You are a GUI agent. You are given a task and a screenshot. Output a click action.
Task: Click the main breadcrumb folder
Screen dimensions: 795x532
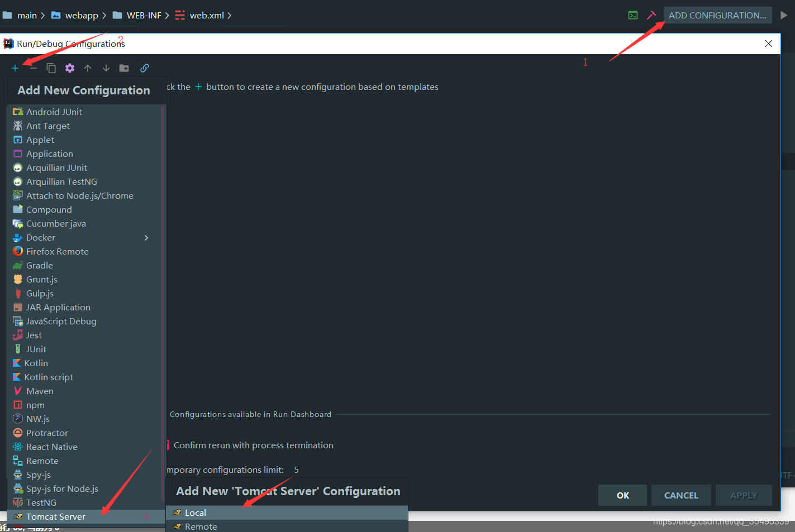pos(20,15)
